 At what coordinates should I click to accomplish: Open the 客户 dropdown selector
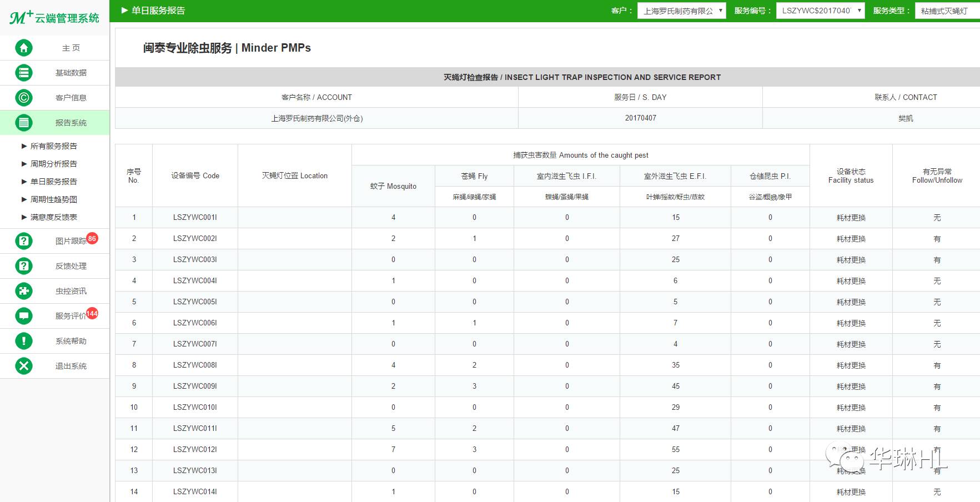(681, 11)
